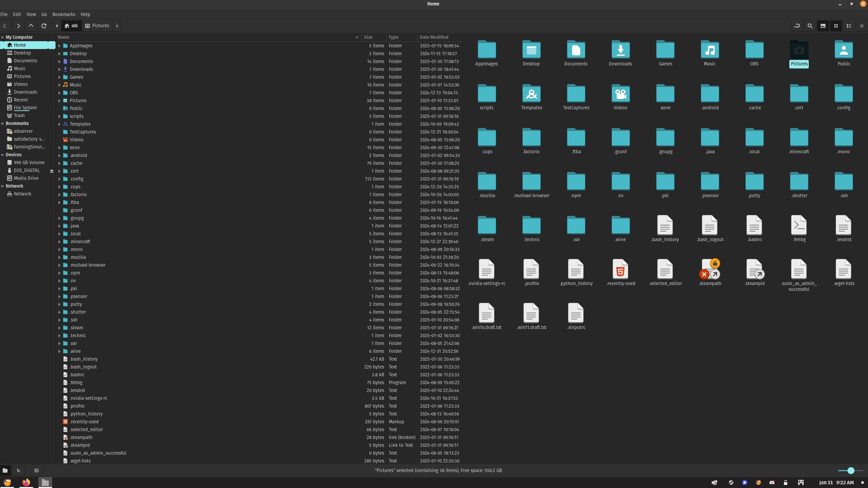Hide the sidebar using bottom-left button
The width and height of the screenshot is (868, 488).
36,471
